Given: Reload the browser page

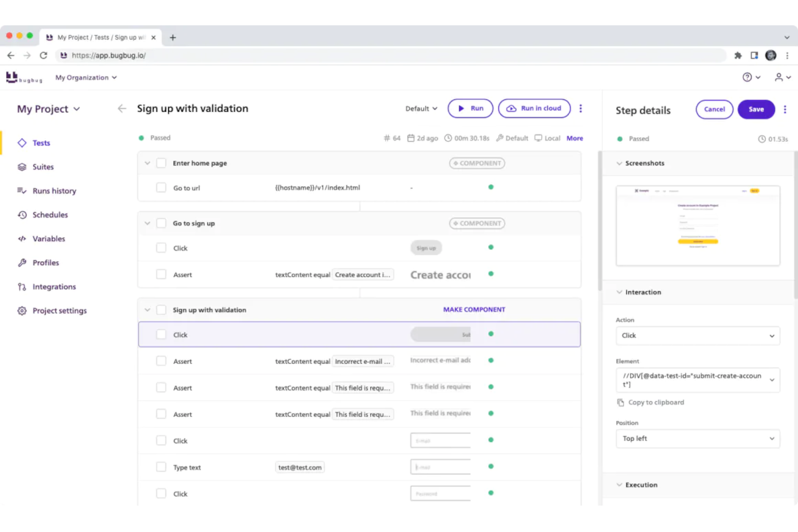Looking at the screenshot, I should pos(44,55).
